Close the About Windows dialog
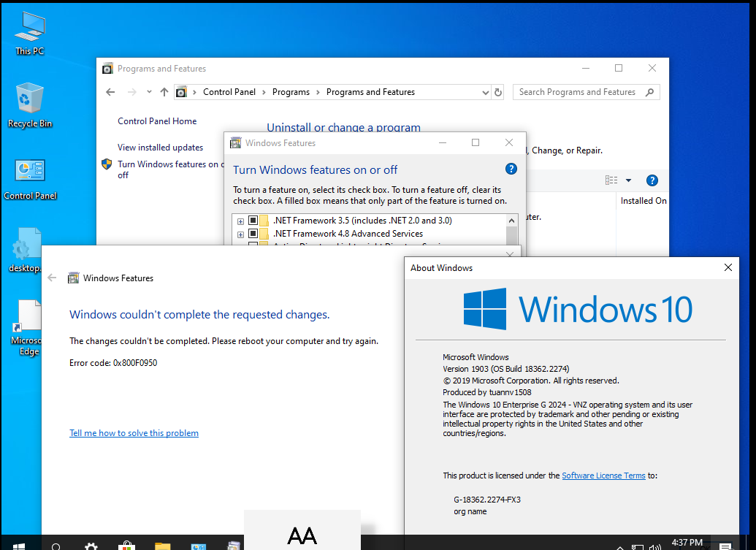756x550 pixels. (x=728, y=267)
